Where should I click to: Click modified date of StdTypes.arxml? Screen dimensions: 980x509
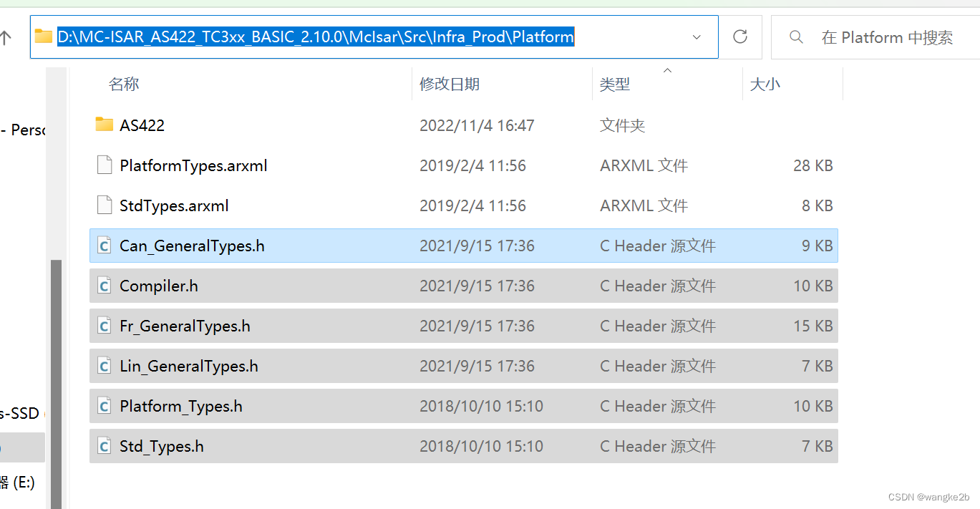coord(472,205)
